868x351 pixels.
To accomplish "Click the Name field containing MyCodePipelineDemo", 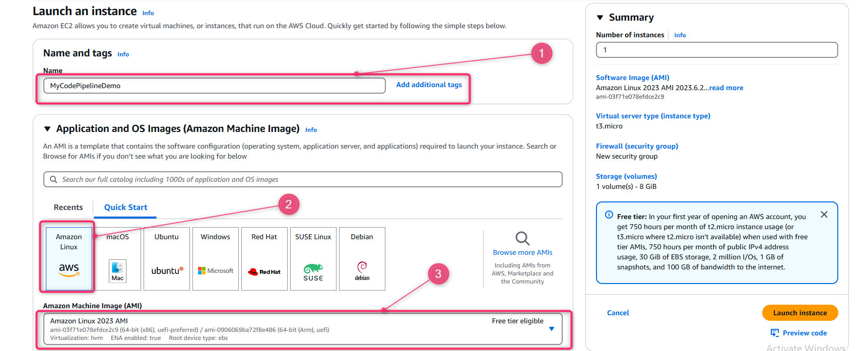I will pos(215,86).
